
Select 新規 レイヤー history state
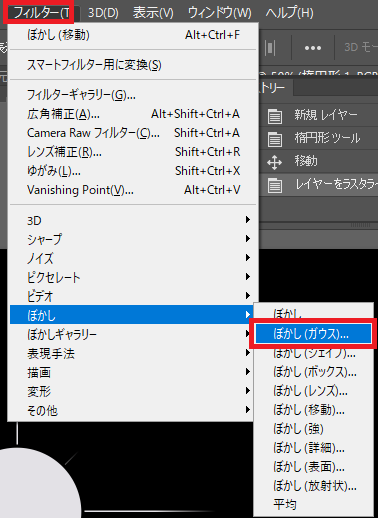(319, 115)
